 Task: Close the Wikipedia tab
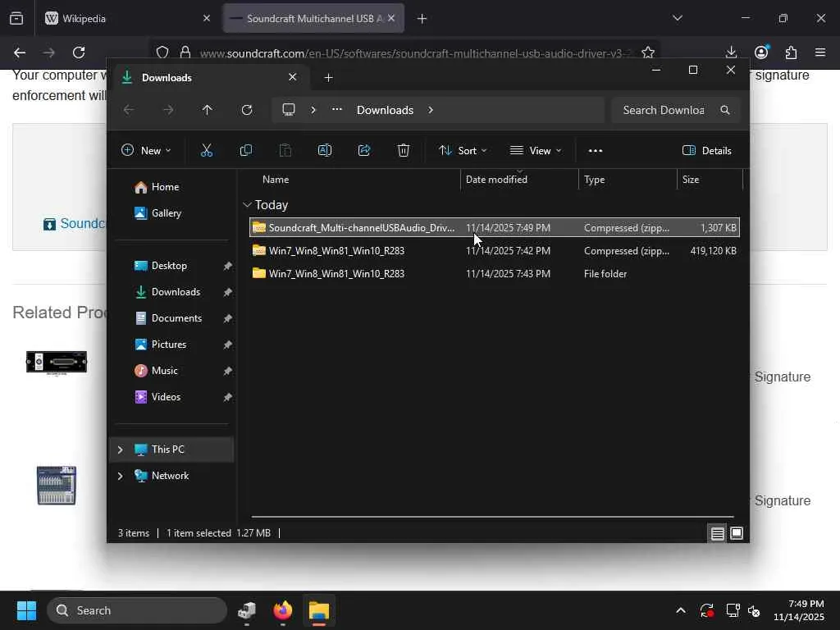click(x=207, y=18)
